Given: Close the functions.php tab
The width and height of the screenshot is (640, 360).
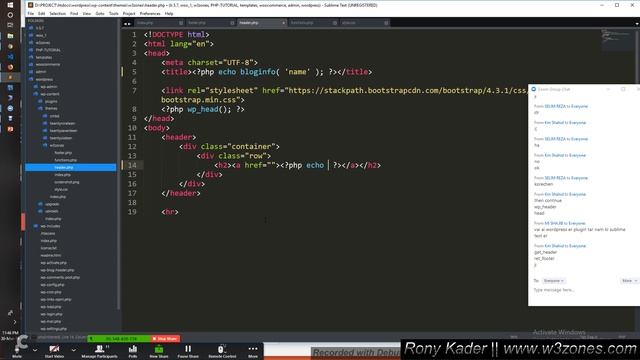Looking at the screenshot, I should tap(335, 23).
